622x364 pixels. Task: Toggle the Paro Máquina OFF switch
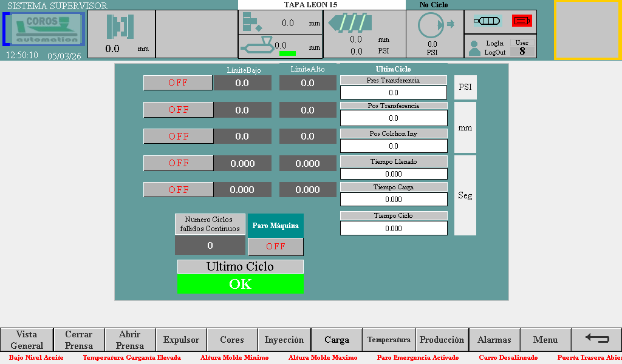[275, 246]
